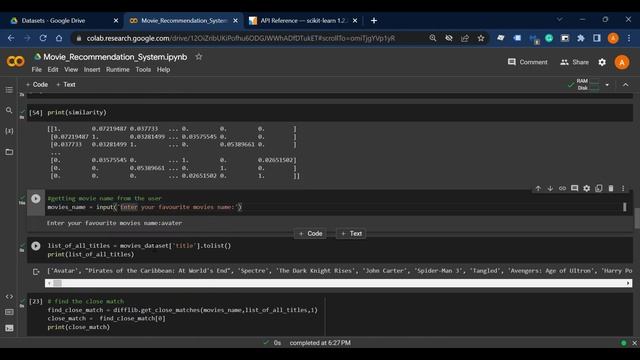Viewport: 640px width, 360px height.
Task: Open the table of contents sidebar icon
Action: tap(9, 90)
